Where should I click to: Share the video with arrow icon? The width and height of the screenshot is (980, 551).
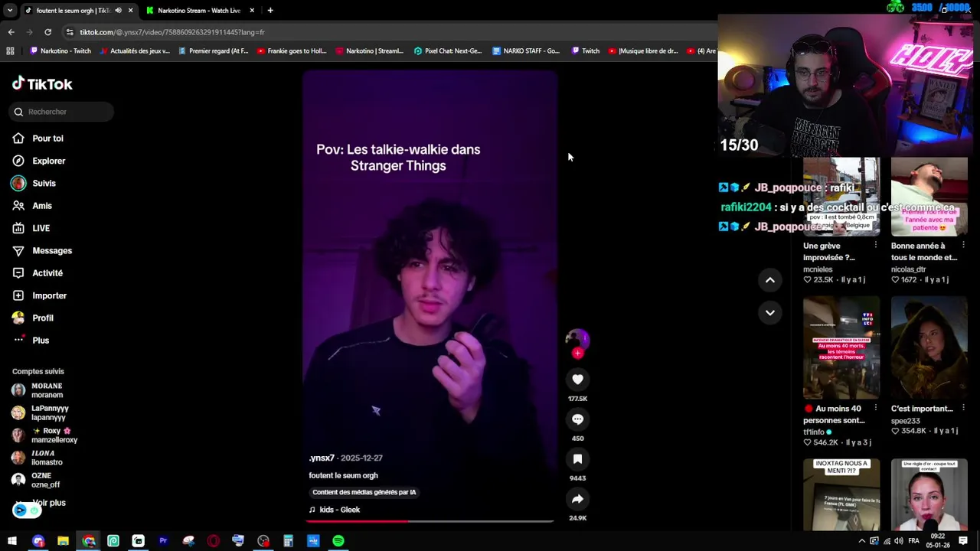click(x=577, y=498)
